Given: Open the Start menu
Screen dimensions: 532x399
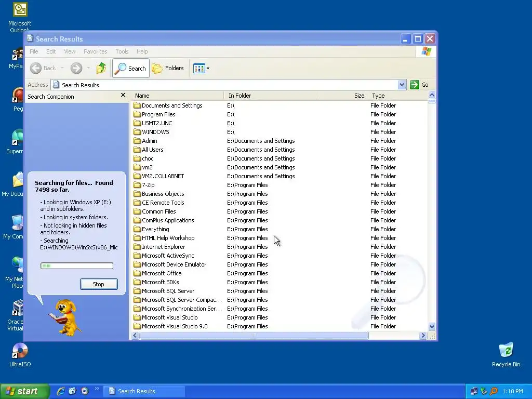Looking at the screenshot, I should coord(24,391).
